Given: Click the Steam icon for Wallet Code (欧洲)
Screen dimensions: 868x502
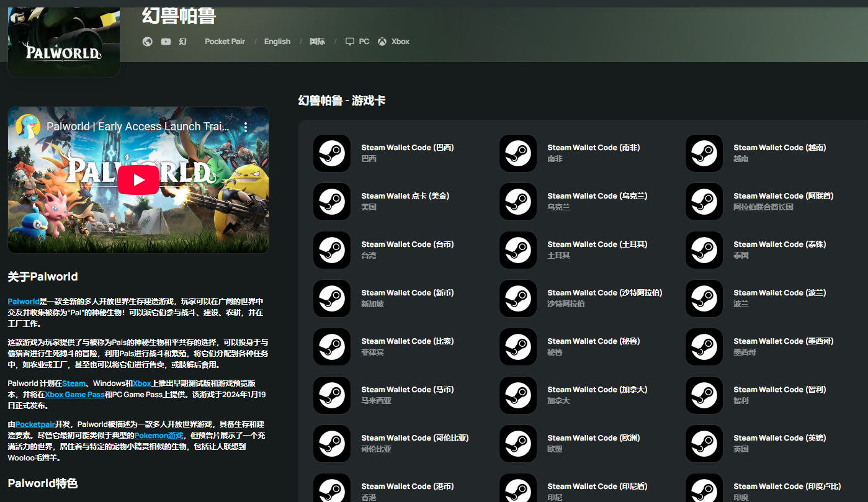Looking at the screenshot, I should (x=518, y=444).
